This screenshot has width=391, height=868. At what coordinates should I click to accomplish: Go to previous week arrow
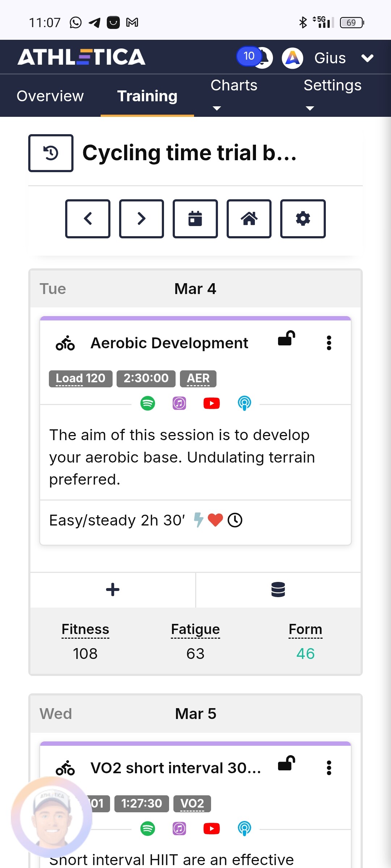coord(88,218)
